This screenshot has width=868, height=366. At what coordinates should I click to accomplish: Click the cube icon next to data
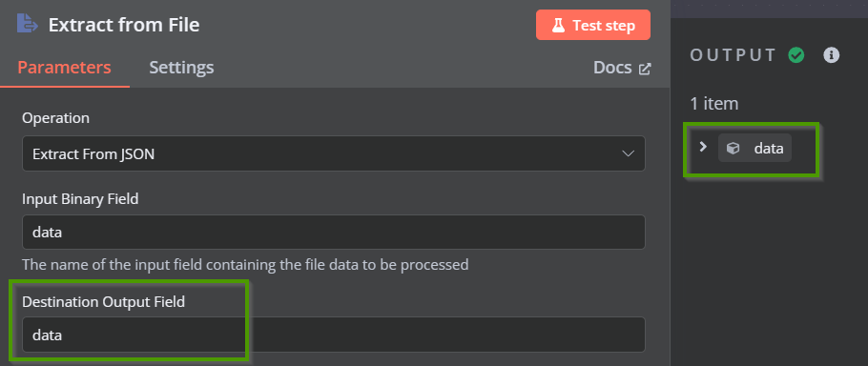tap(733, 148)
